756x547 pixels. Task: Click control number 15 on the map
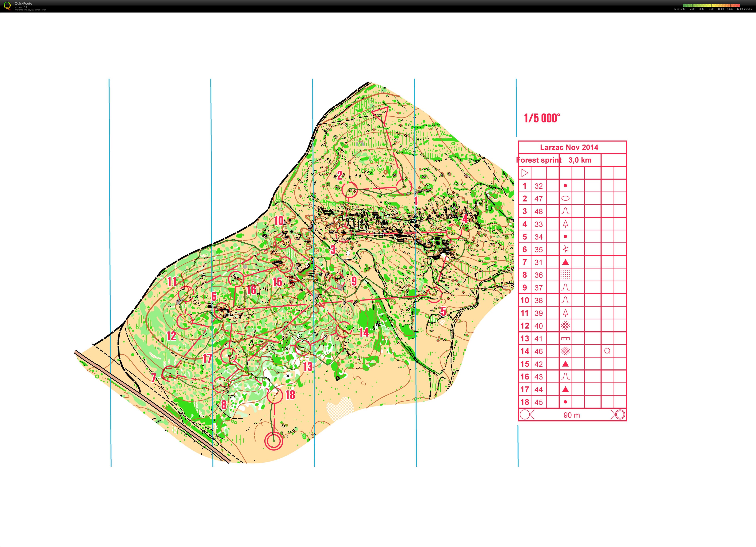[277, 282]
